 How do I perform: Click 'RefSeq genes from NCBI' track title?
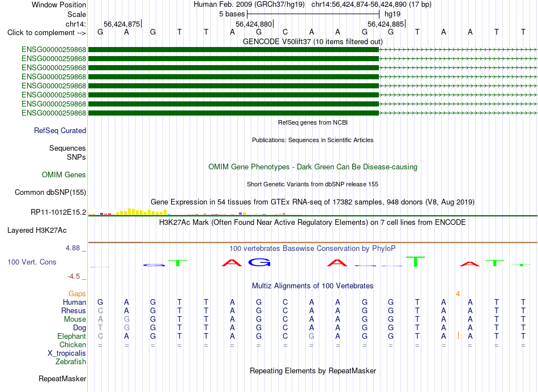coord(313,122)
